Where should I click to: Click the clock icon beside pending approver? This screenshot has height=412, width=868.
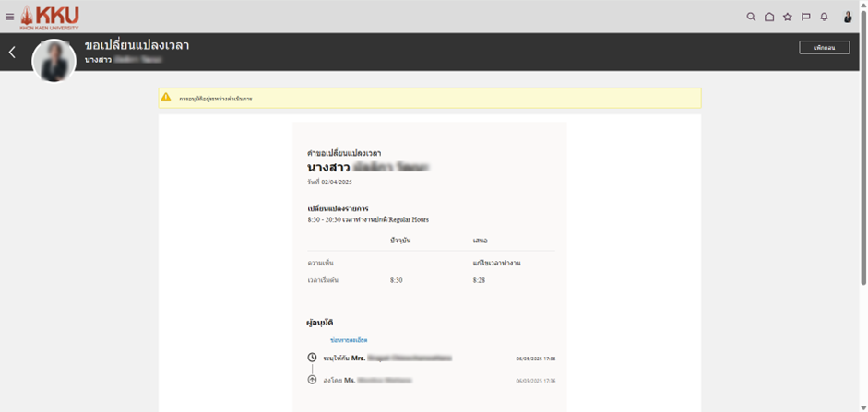click(x=312, y=358)
